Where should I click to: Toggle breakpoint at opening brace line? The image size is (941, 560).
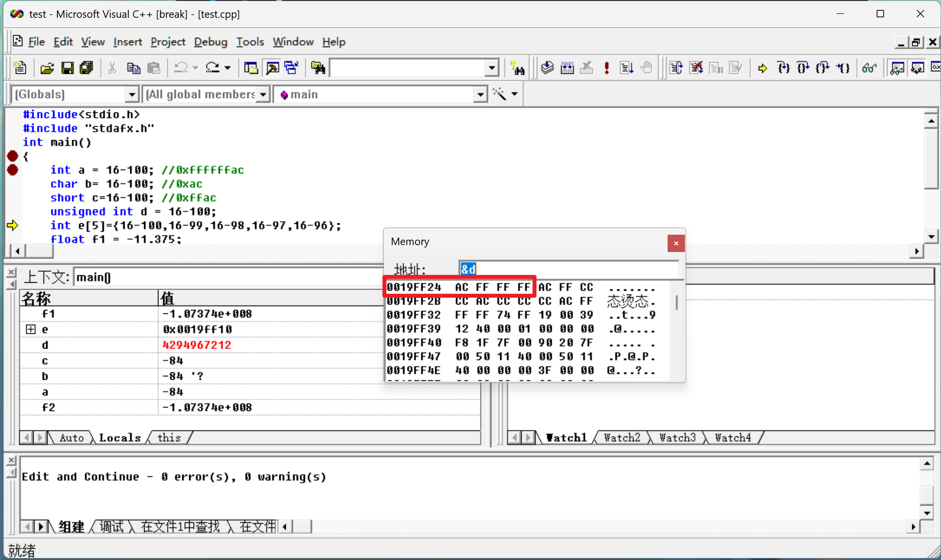[13, 156]
